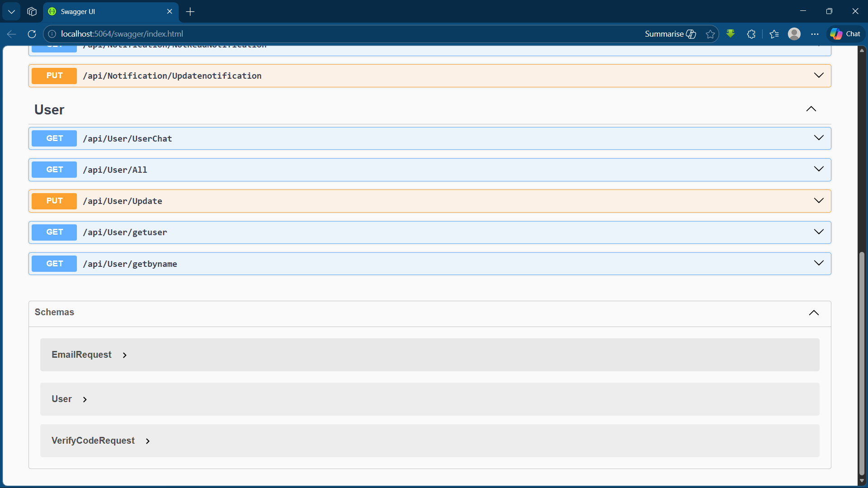Screen dimensions: 868x488
Task: Click the EmailRequest schema name
Action: pos(81,355)
